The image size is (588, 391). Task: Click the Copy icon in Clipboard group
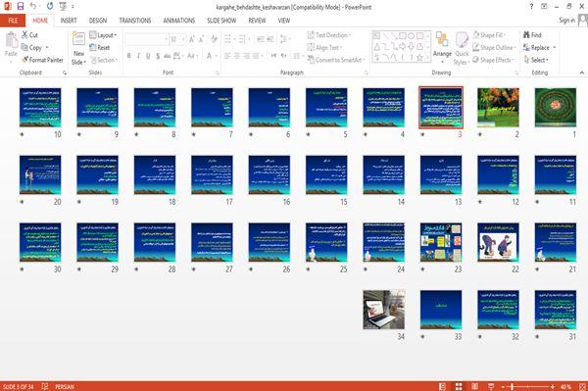pyautogui.click(x=24, y=47)
